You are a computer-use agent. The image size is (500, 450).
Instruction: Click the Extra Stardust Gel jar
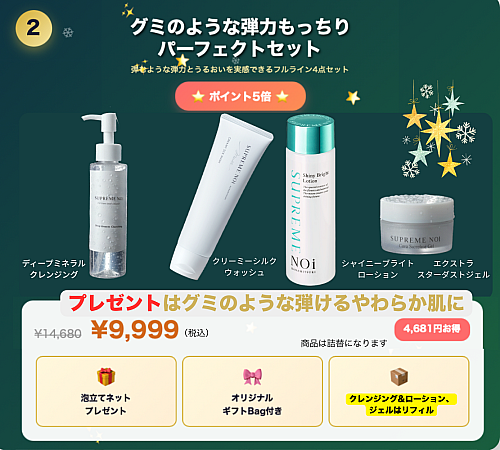pyautogui.click(x=417, y=225)
